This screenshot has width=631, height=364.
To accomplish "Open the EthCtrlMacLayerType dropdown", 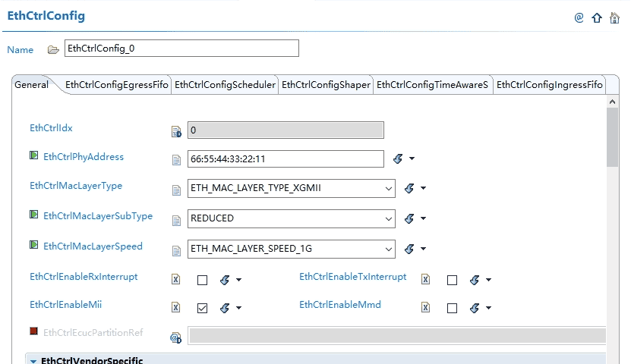I will coord(389,188).
